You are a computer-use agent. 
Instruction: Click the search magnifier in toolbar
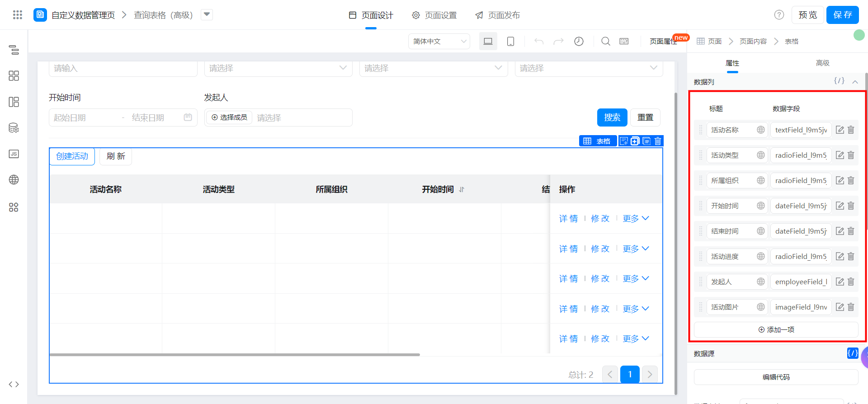point(605,42)
